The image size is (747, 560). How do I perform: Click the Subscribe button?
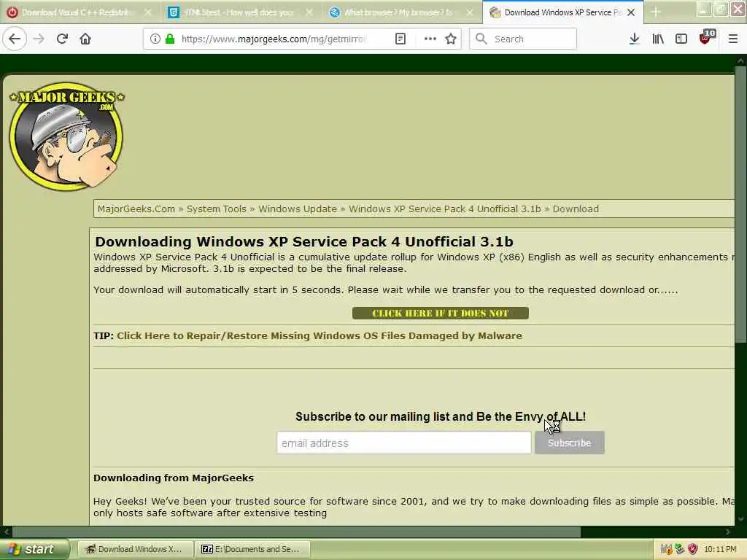(x=569, y=443)
